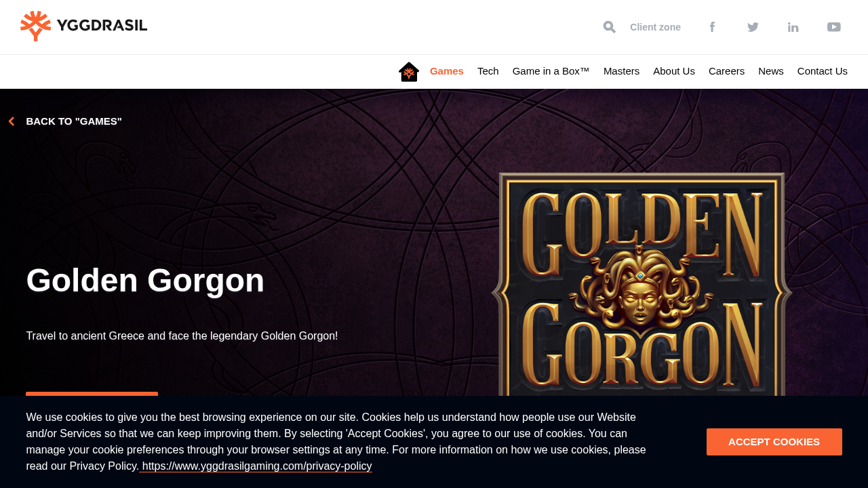This screenshot has width=868, height=488.
Task: Open the News section in navigation
Action: pyautogui.click(x=771, y=70)
